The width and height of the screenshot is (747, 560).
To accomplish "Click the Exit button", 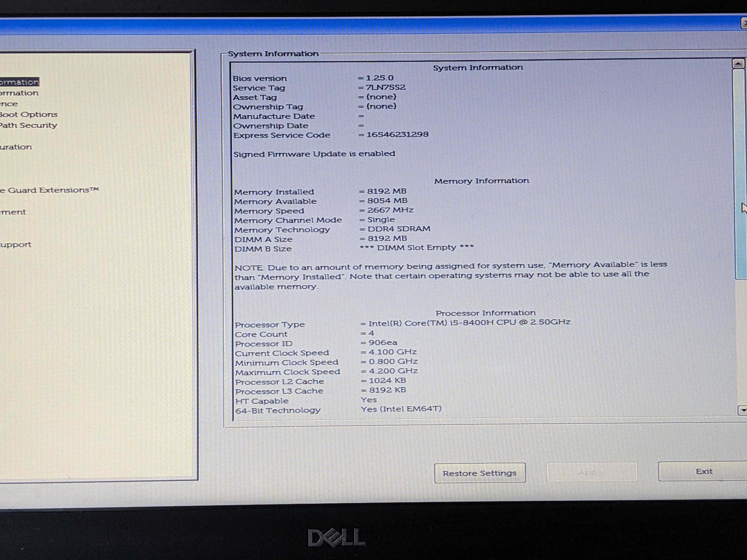I will tap(703, 471).
